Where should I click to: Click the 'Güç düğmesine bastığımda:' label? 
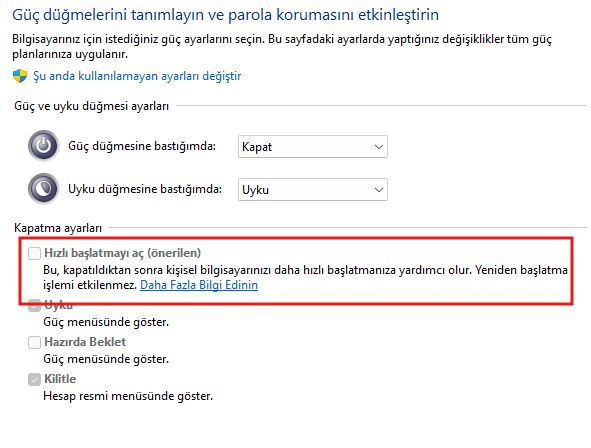(x=142, y=146)
